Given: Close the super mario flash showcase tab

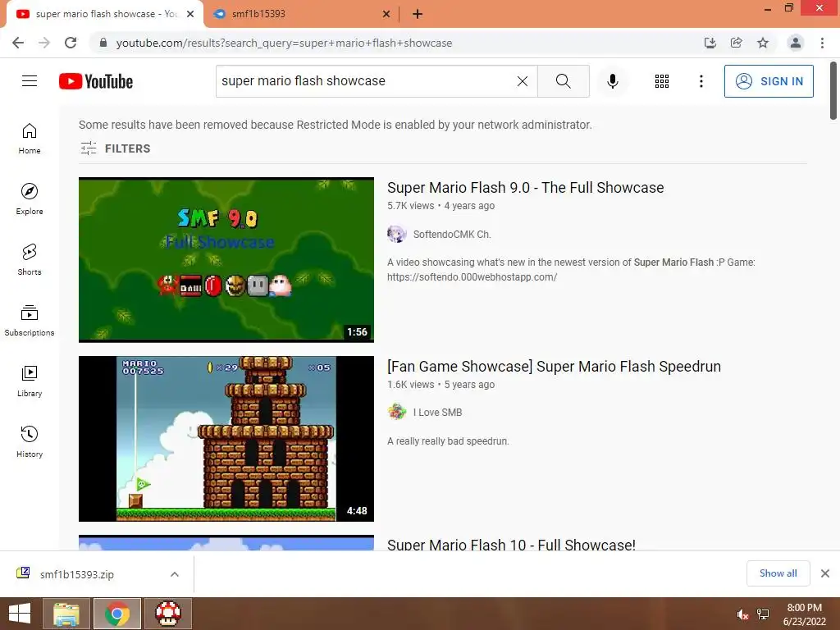Looking at the screenshot, I should tap(190, 14).
